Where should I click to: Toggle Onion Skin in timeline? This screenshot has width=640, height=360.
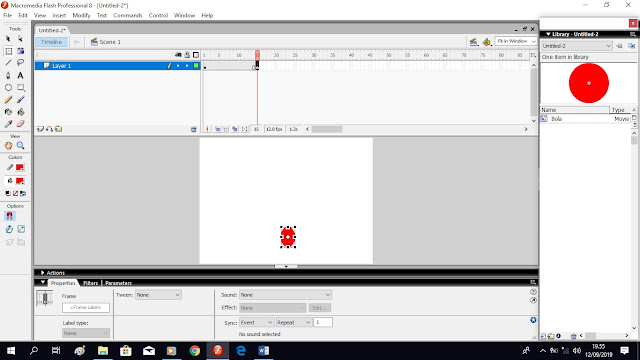[218, 129]
